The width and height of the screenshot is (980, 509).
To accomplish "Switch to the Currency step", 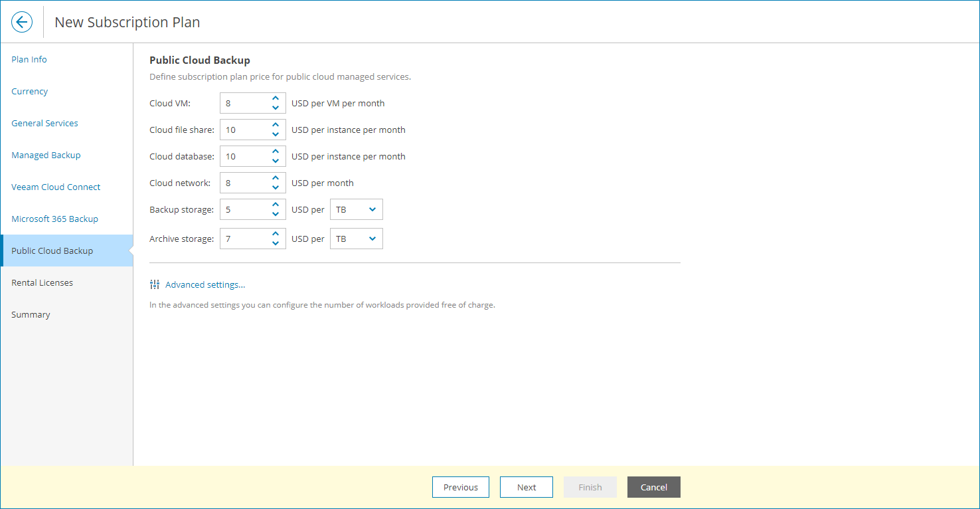I will click(29, 91).
